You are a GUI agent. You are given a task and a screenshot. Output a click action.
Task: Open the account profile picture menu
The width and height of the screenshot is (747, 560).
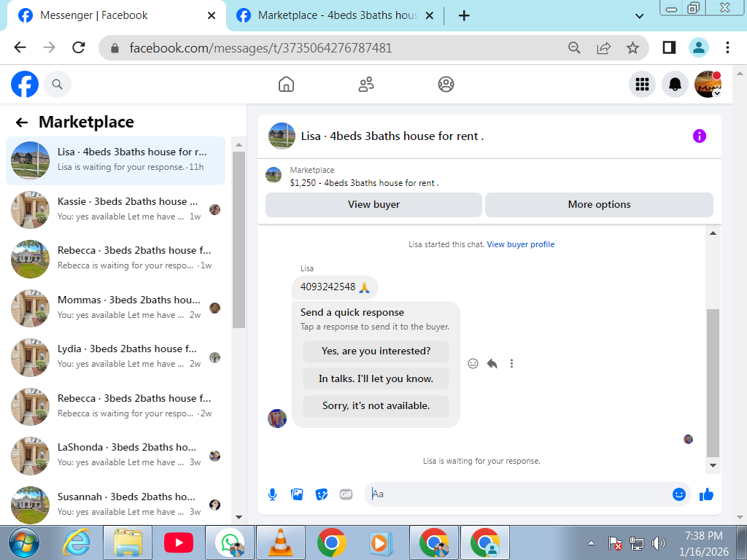click(x=708, y=85)
